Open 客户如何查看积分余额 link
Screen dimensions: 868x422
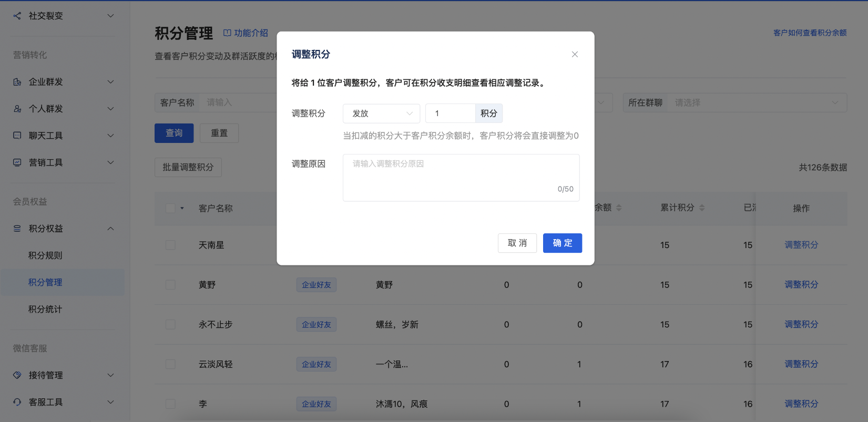(x=810, y=33)
